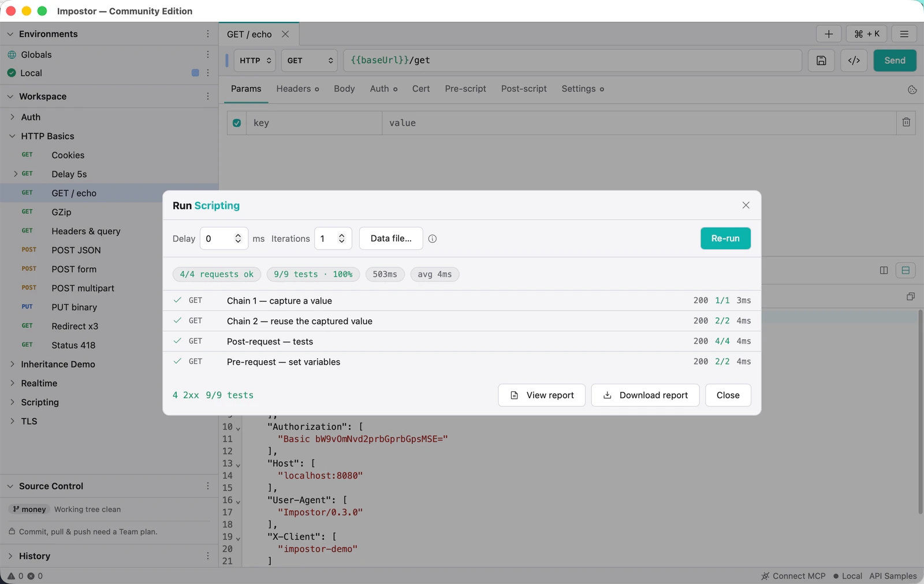Toggle the Local environment active checkmark

(12, 73)
